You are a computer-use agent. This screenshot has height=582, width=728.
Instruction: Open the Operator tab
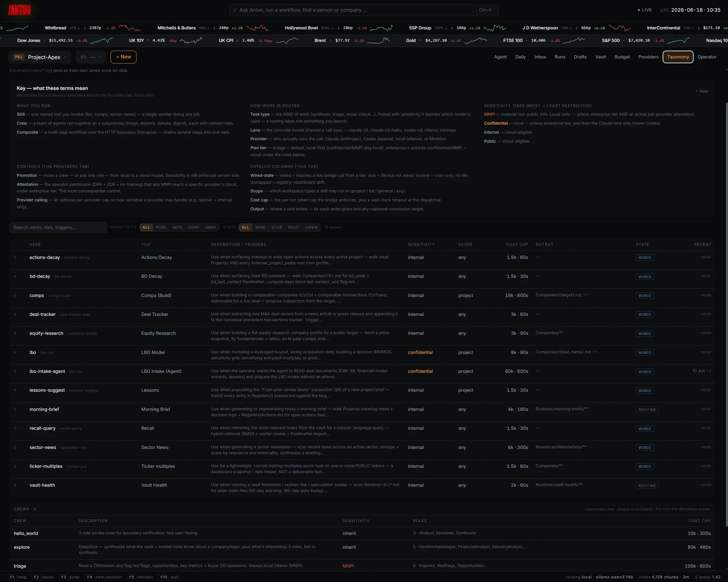[707, 57]
